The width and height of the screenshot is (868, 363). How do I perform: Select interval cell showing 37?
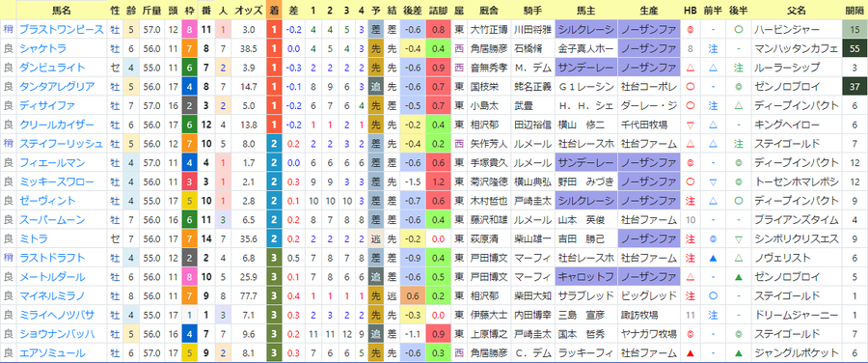click(855, 87)
